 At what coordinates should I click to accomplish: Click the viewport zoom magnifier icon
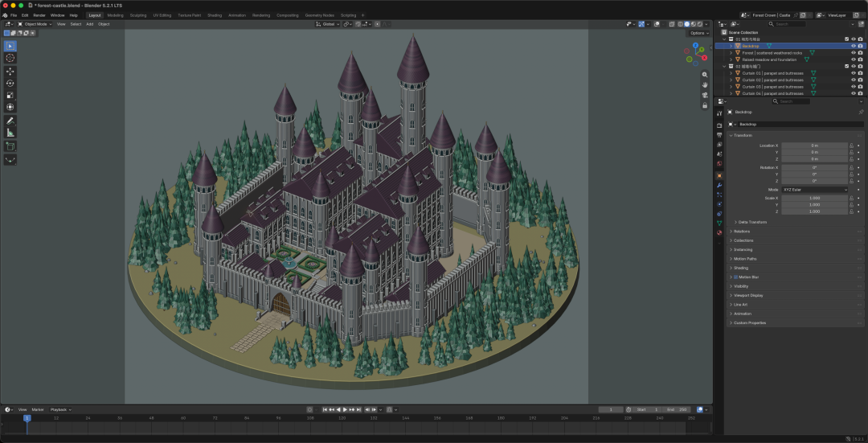(705, 75)
